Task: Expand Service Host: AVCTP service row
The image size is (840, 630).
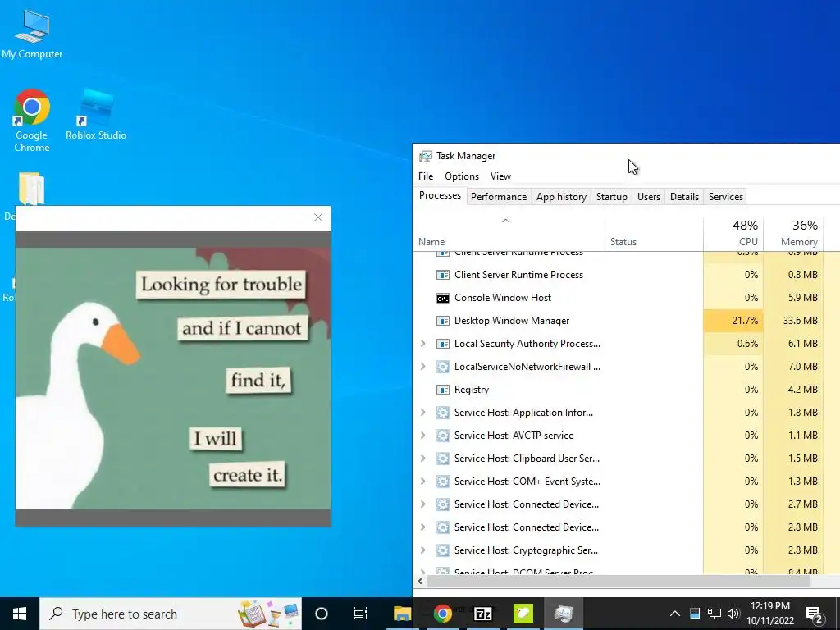Action: tap(422, 436)
